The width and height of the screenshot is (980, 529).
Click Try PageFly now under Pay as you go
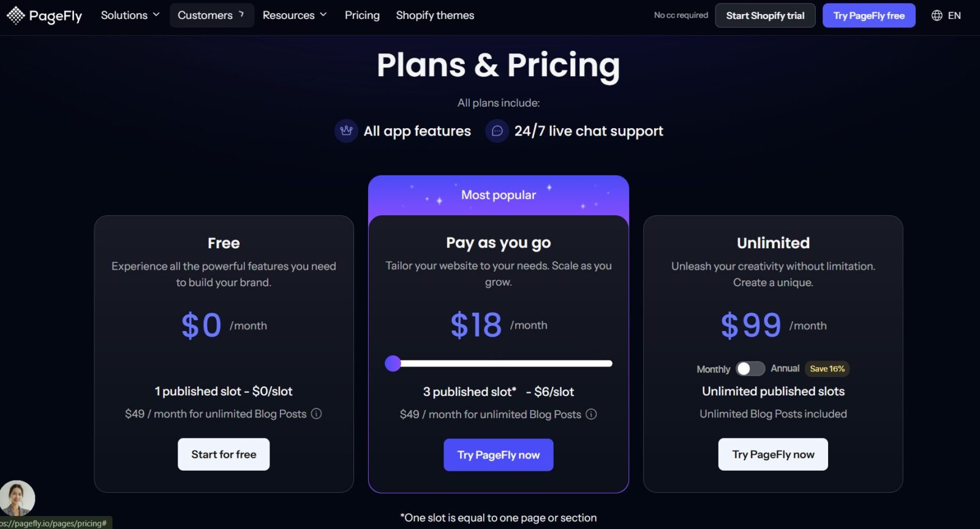[498, 455]
